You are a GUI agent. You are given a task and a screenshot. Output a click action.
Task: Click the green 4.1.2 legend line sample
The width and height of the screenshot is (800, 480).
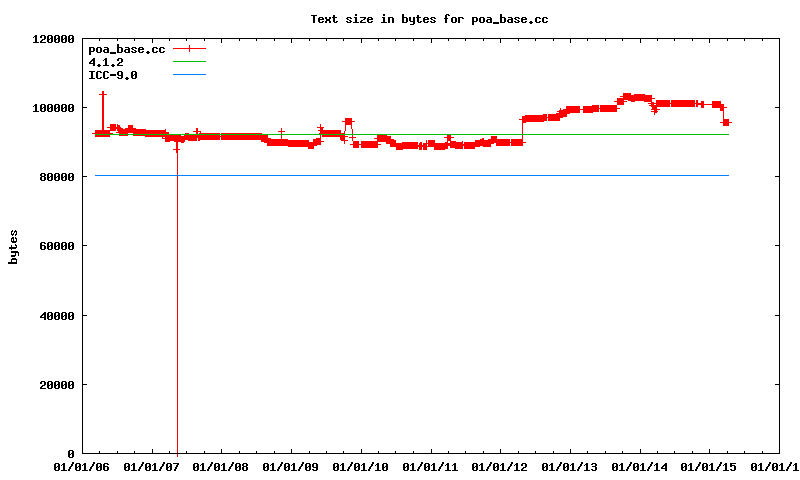coord(189,61)
